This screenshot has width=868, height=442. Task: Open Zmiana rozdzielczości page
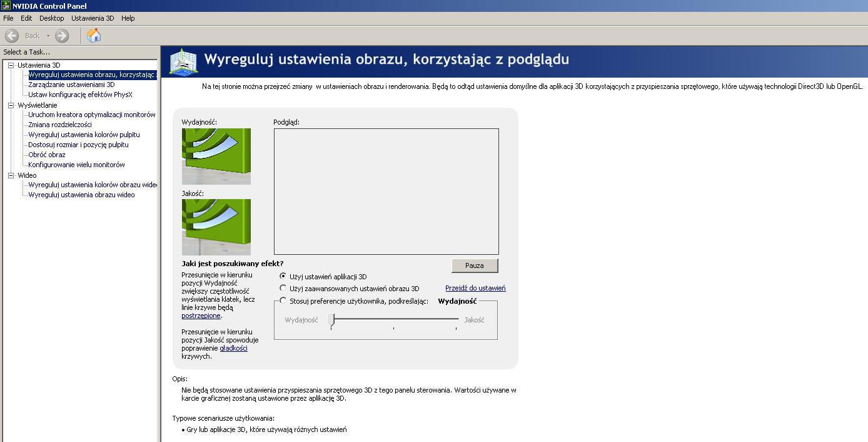point(59,125)
